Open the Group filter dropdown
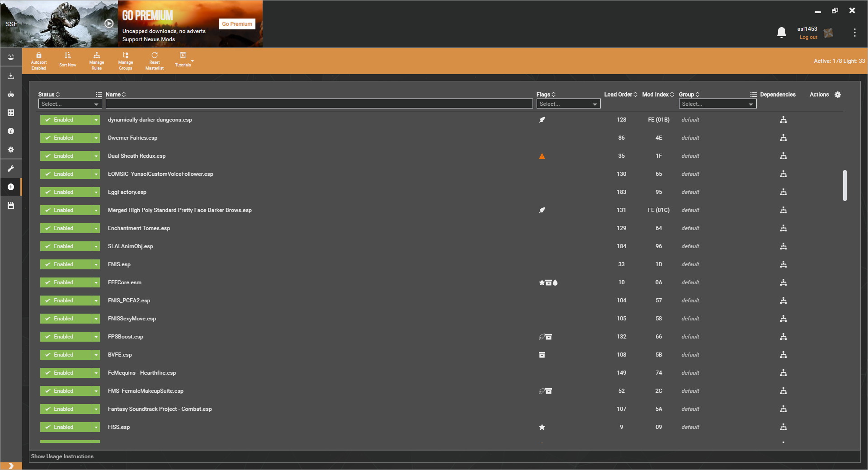The width and height of the screenshot is (868, 470). (717, 104)
